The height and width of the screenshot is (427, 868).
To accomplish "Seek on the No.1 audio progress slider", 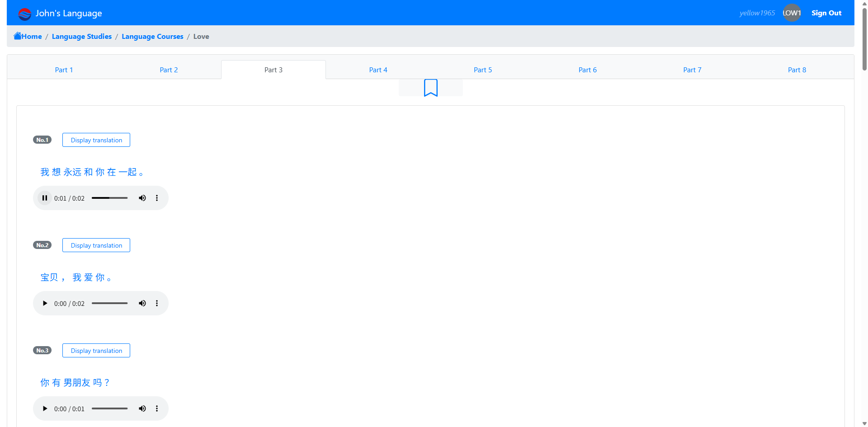I will [x=110, y=198].
